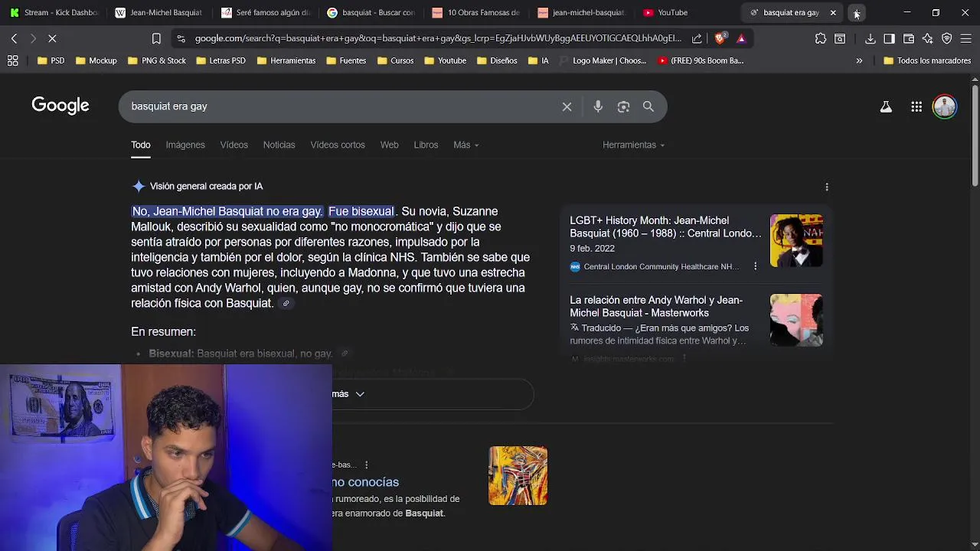
Task: Click the browser address bar URL
Action: point(438,38)
